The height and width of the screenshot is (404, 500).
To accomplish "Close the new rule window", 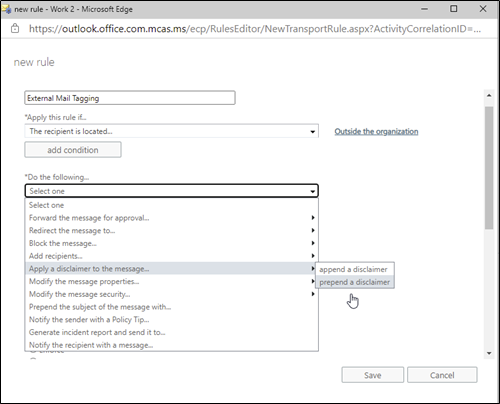I will point(483,9).
